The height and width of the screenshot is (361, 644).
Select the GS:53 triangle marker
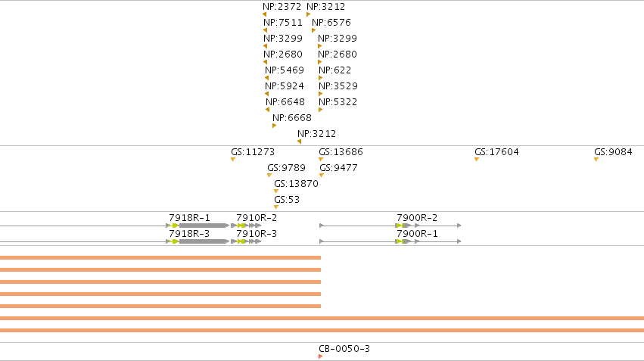276,207
